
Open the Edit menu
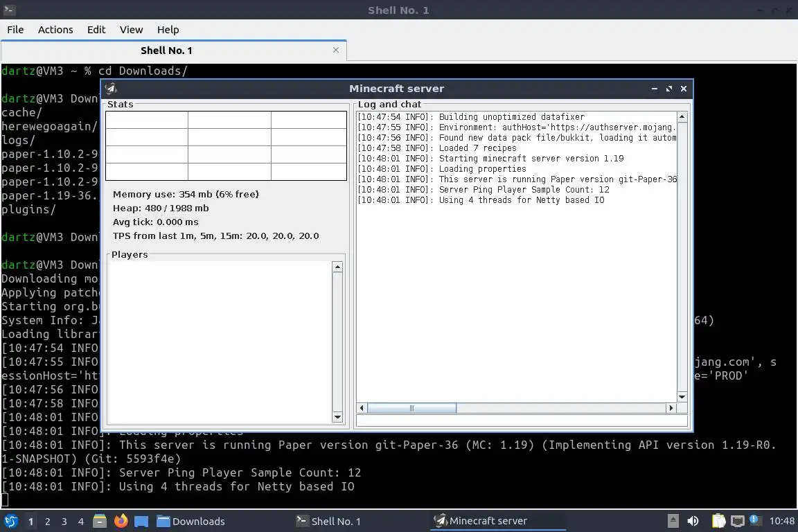(96, 30)
